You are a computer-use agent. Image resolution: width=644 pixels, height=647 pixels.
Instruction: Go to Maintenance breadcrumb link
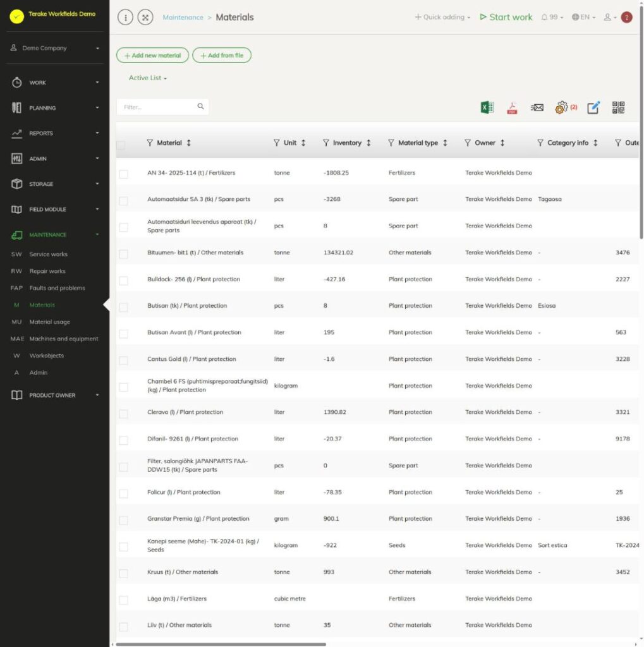click(x=183, y=17)
